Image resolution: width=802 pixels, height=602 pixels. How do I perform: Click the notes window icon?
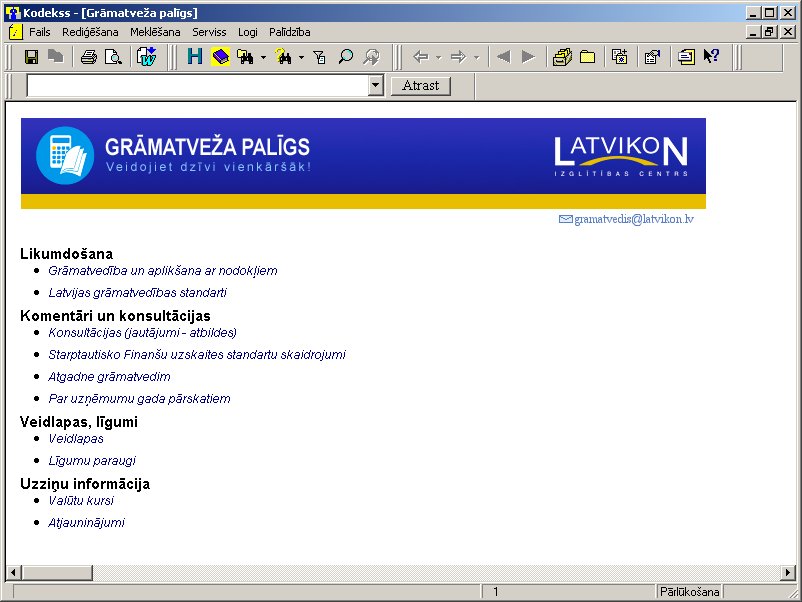click(x=686, y=57)
